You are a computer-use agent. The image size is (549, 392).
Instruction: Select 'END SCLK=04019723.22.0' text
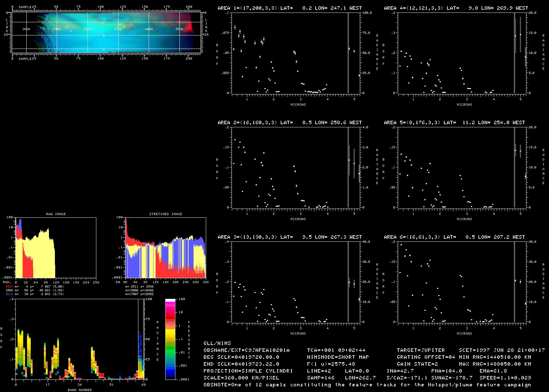click(x=241, y=364)
